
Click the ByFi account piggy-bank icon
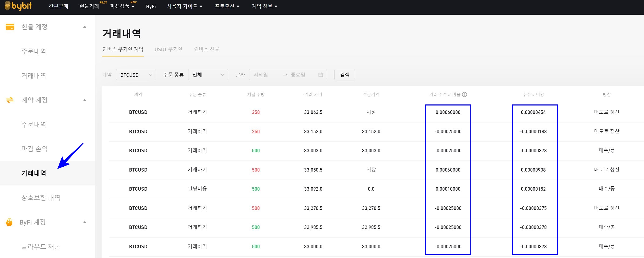coord(9,222)
